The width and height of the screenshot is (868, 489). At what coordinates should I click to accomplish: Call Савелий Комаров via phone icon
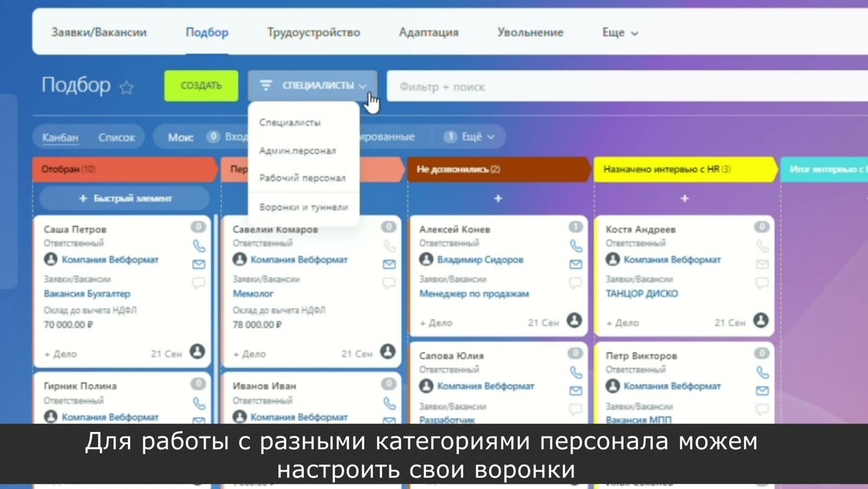pyautogui.click(x=389, y=246)
